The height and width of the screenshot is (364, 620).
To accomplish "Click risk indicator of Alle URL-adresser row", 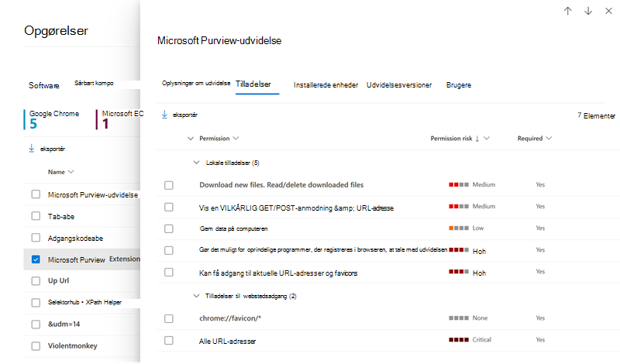I will coord(459,339).
